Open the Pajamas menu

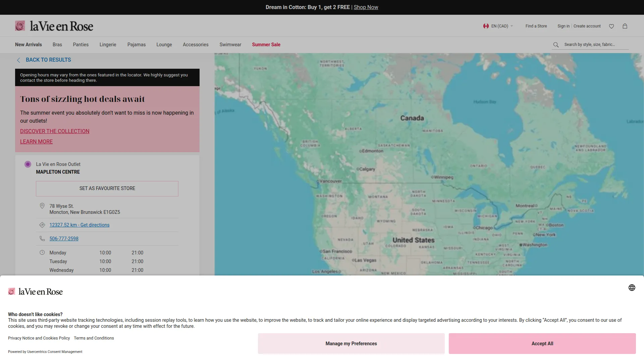click(x=137, y=45)
